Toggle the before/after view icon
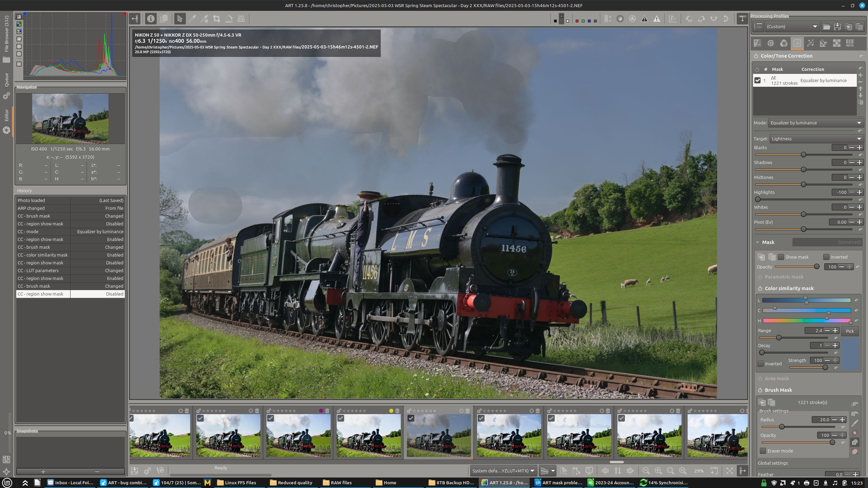This screenshot has width=868, height=488. click(164, 19)
